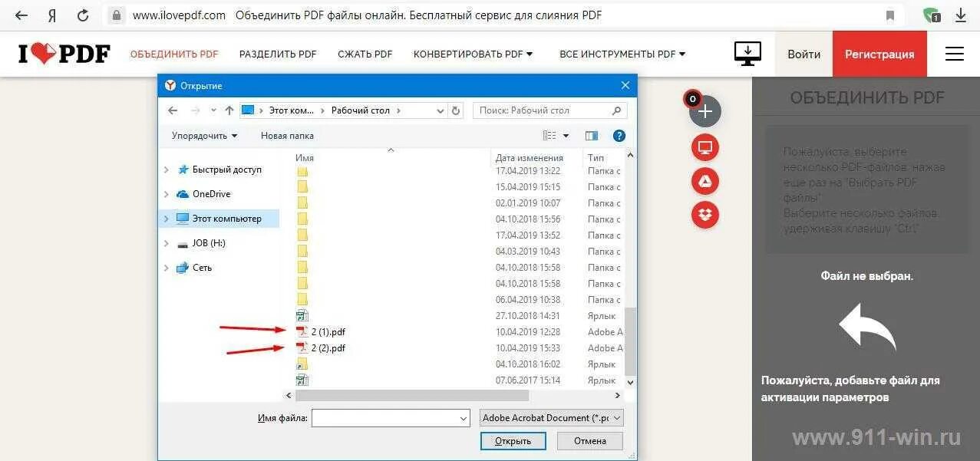980x461 pixels.
Task: Open the browser downloads arrow icon
Action: [x=961, y=15]
